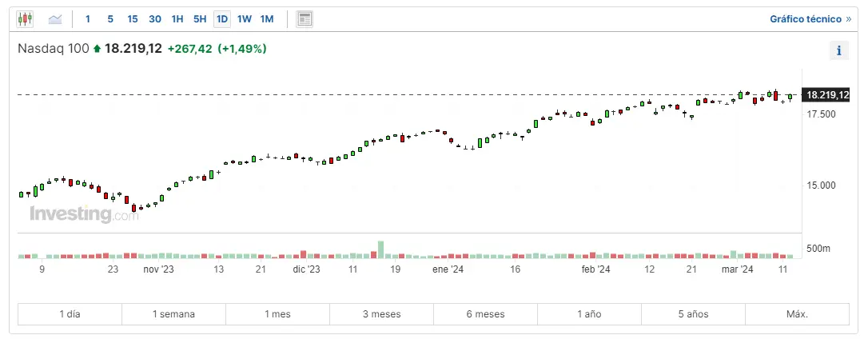The width and height of the screenshot is (868, 343).
Task: Click the 18.219,12 current price label
Action: [x=826, y=94]
